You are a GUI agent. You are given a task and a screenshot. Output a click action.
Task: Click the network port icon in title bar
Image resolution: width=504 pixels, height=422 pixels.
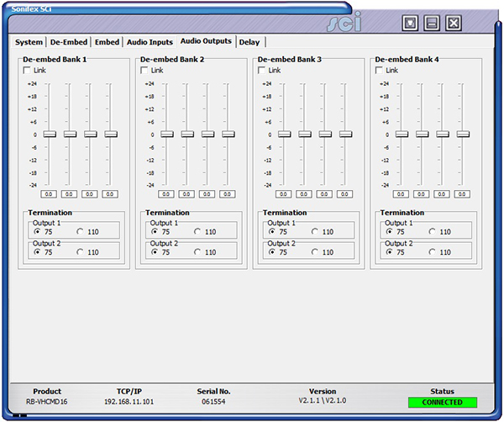(410, 23)
